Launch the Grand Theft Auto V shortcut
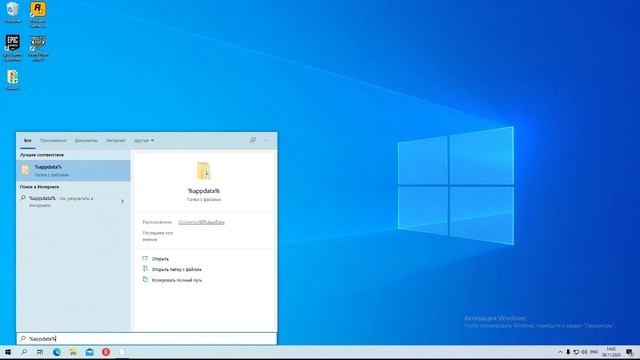 pos(38,48)
